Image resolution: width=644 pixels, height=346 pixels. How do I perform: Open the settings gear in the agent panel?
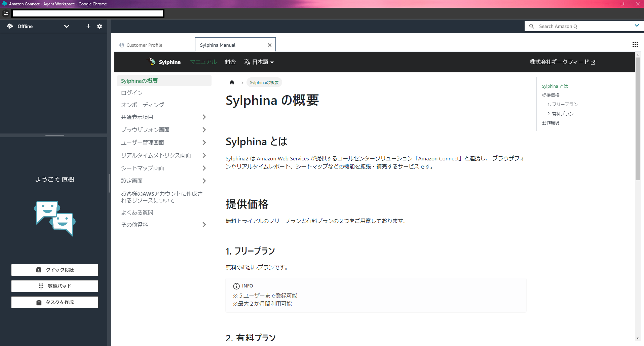click(100, 26)
